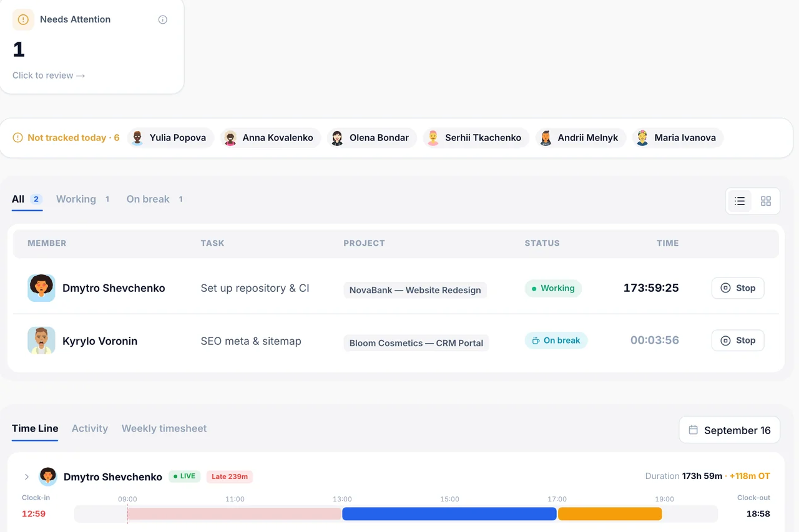
Task: Open the September 16 date picker
Action: pyautogui.click(x=729, y=430)
